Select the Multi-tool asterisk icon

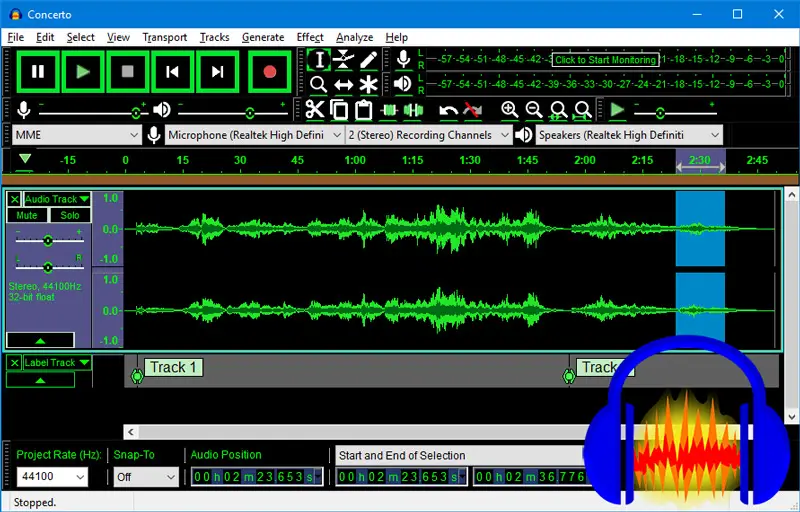368,84
